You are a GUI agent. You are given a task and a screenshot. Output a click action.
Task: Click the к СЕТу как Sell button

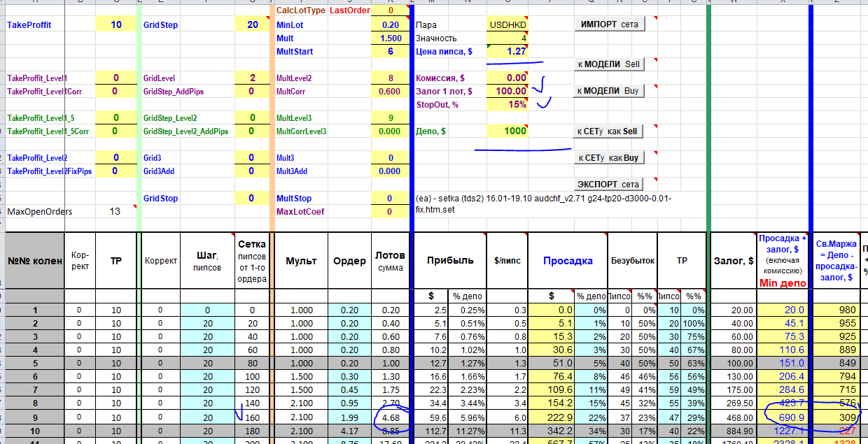tap(609, 131)
